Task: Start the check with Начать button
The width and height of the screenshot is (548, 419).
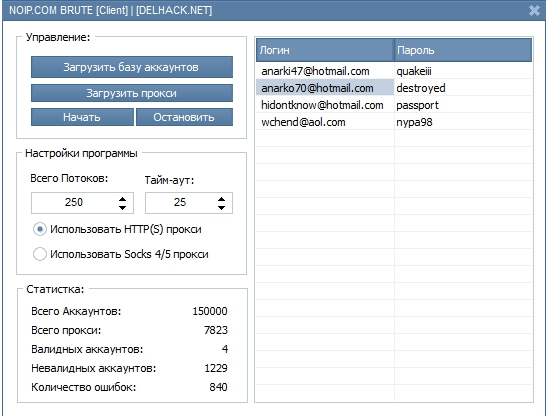Action: pos(82,117)
